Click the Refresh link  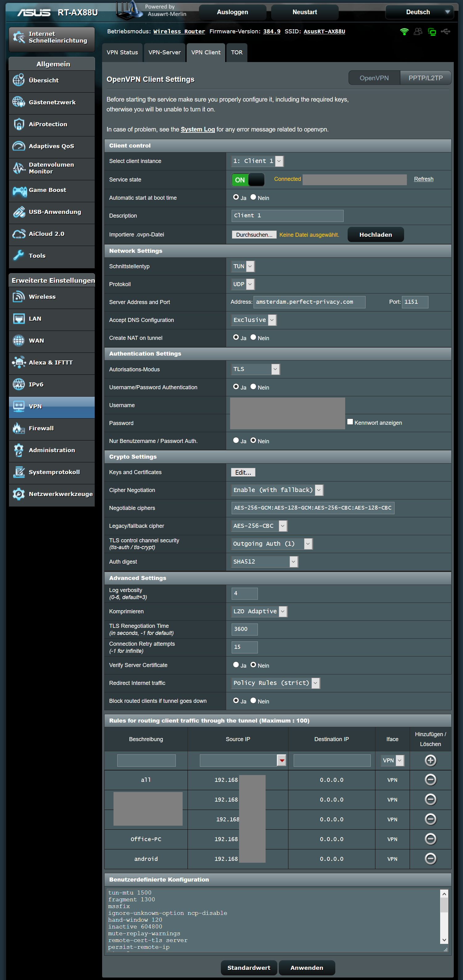pyautogui.click(x=424, y=179)
